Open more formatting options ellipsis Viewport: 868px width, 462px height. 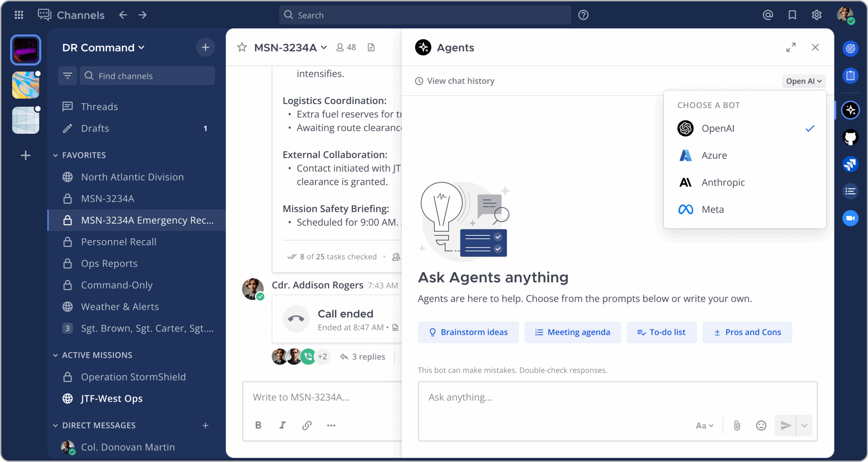[331, 425]
